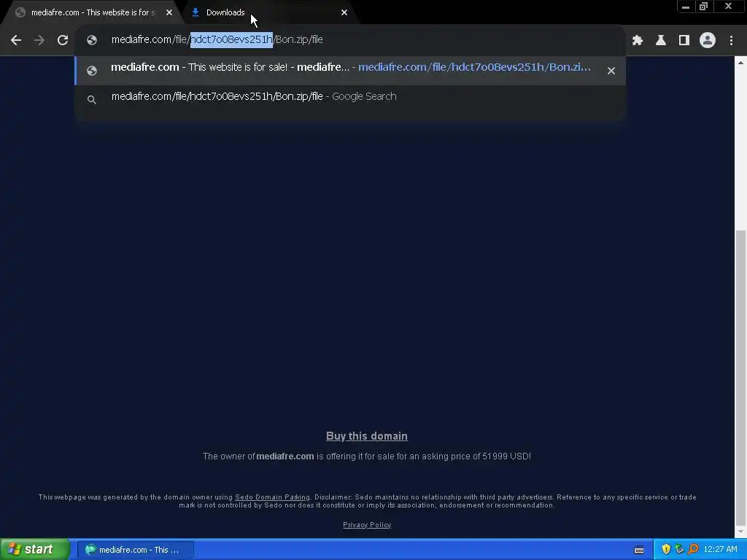
Task: Click the mediafre.com tab favicon
Action: click(20, 13)
